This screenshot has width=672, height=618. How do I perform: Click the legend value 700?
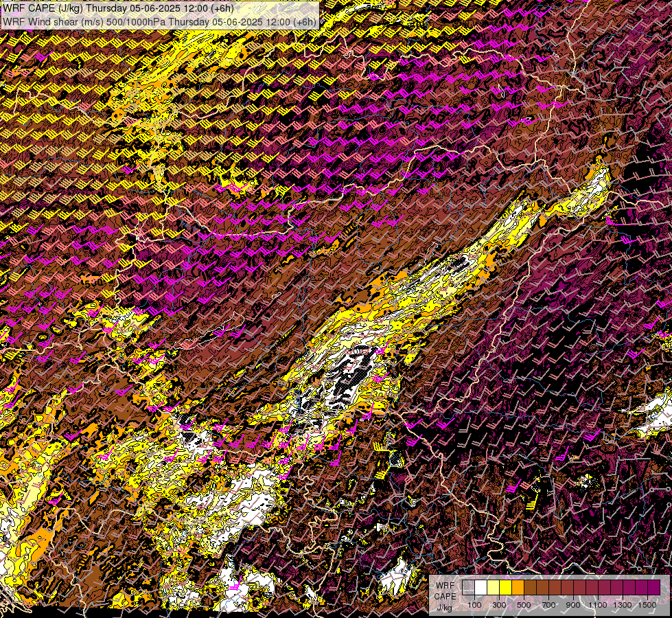[x=548, y=605]
